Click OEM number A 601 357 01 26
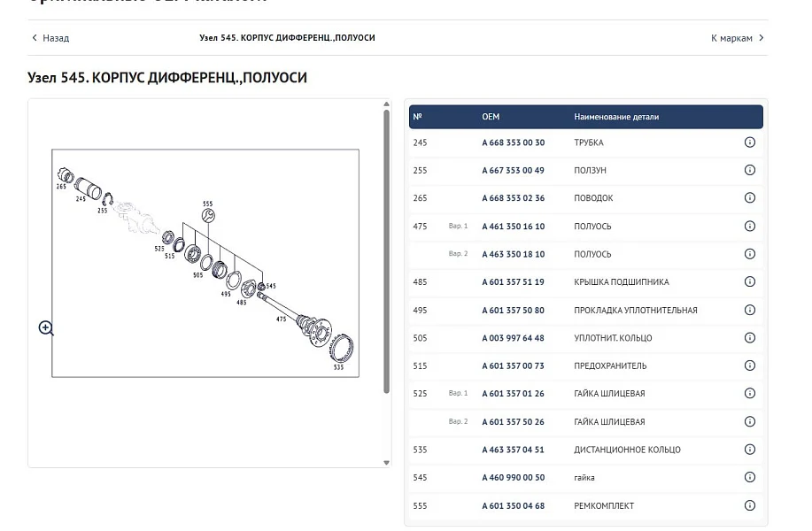Screen dimensions: 812x531 point(514,394)
